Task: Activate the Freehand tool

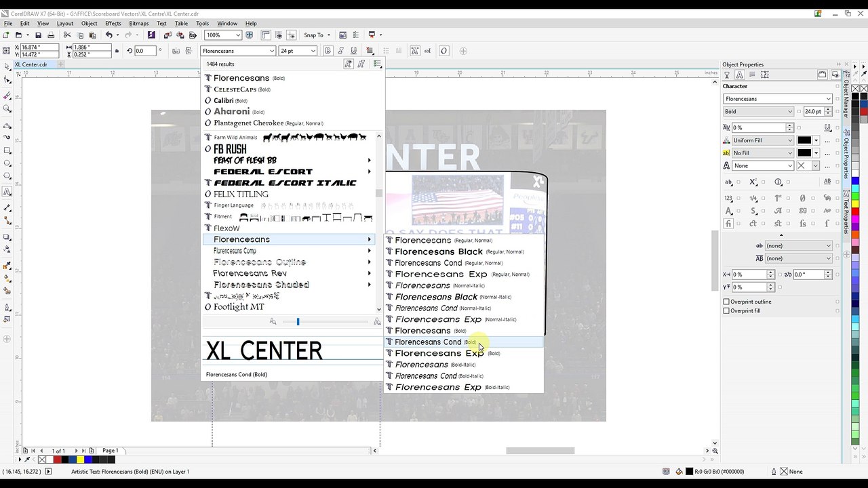Action: tap(7, 126)
